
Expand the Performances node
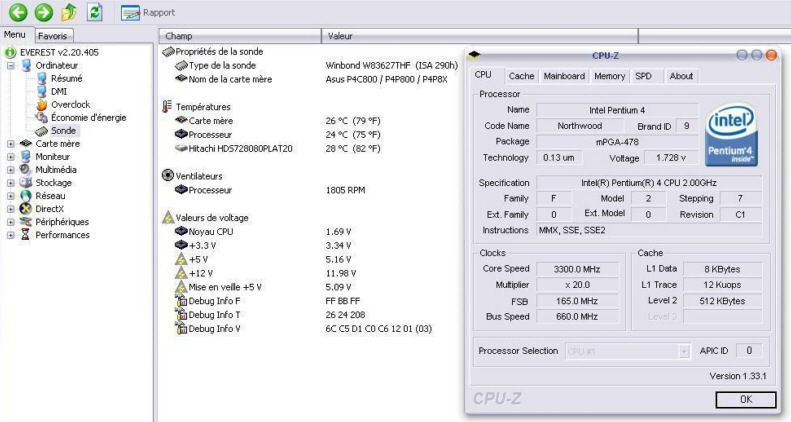pos(11,235)
